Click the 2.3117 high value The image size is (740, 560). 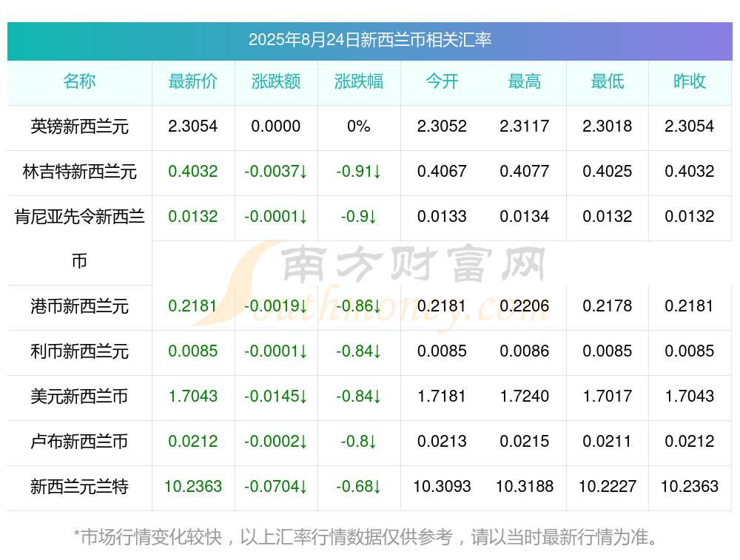click(x=525, y=126)
